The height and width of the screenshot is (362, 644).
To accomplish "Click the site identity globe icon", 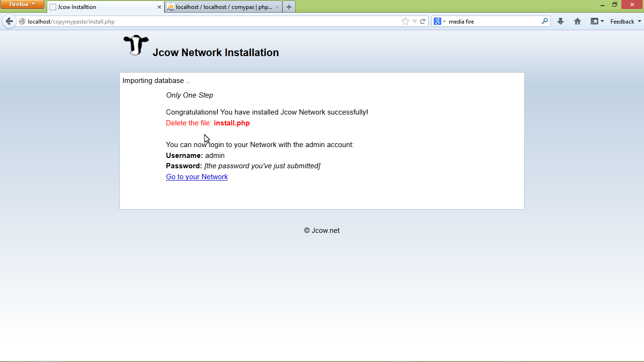I will click(x=22, y=21).
